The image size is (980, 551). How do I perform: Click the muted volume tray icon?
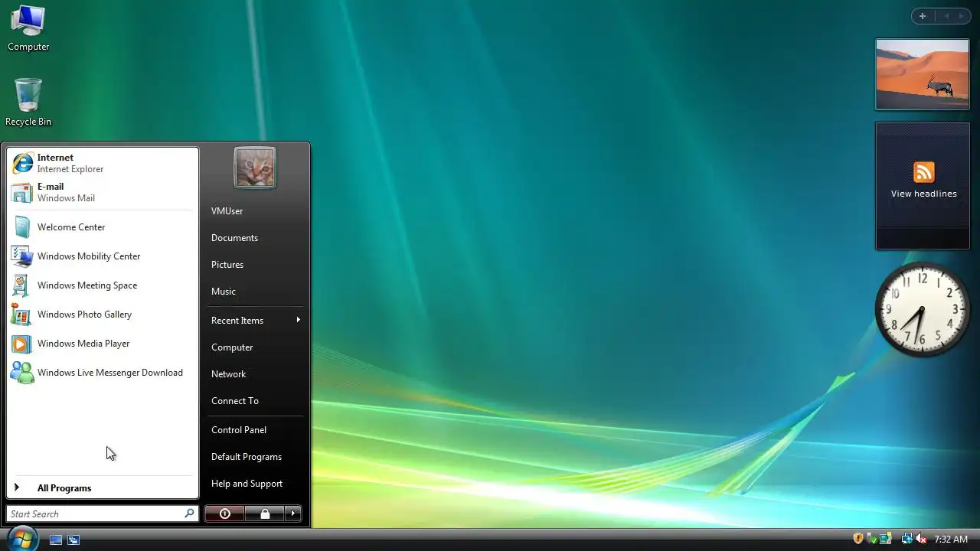(921, 539)
